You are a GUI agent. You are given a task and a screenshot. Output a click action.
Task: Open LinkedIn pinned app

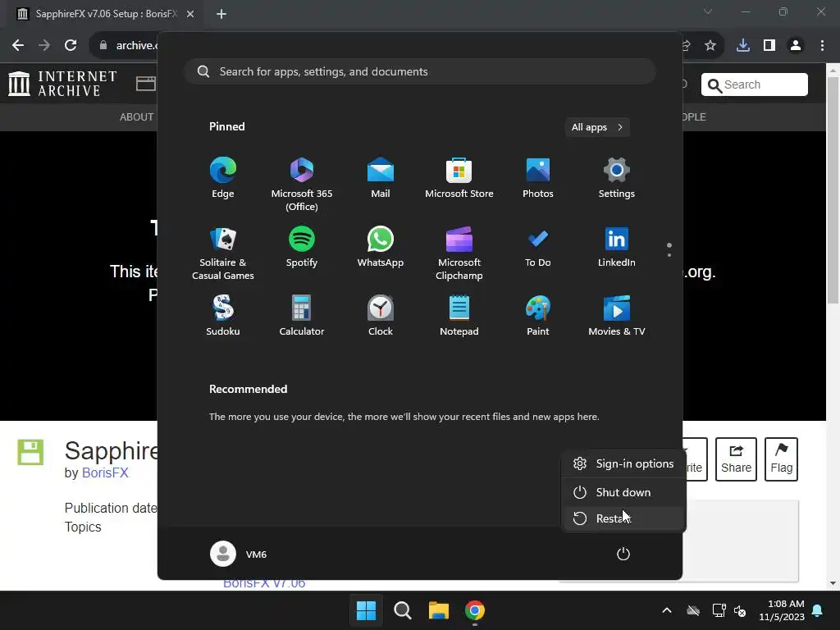617,247
